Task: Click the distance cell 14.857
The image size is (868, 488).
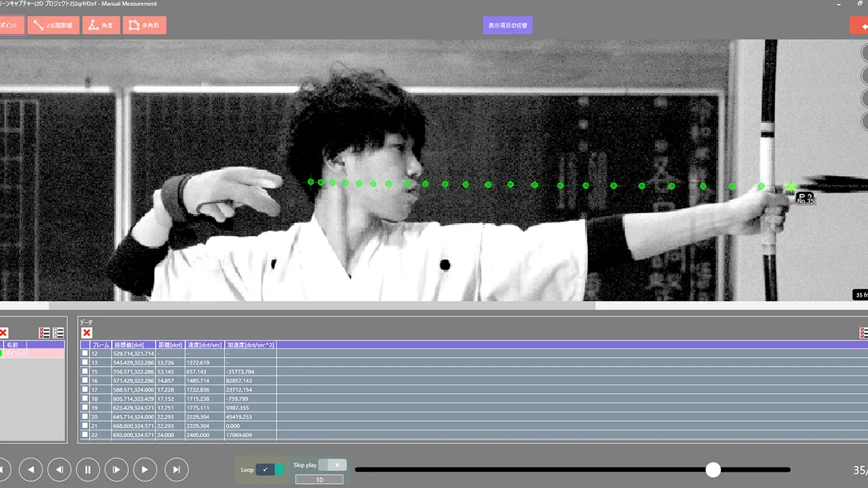Action: (x=170, y=381)
